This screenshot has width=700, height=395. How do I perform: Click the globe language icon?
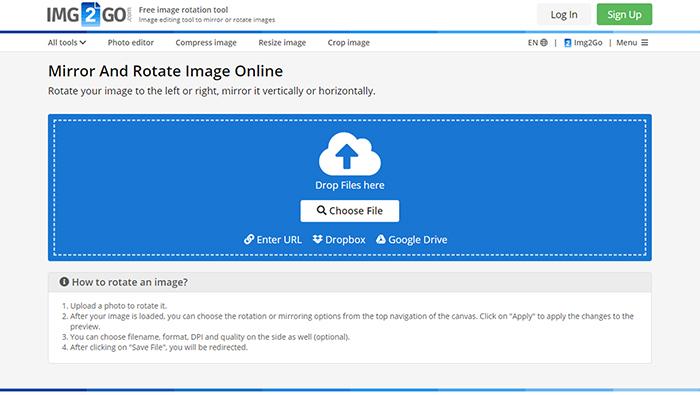544,42
